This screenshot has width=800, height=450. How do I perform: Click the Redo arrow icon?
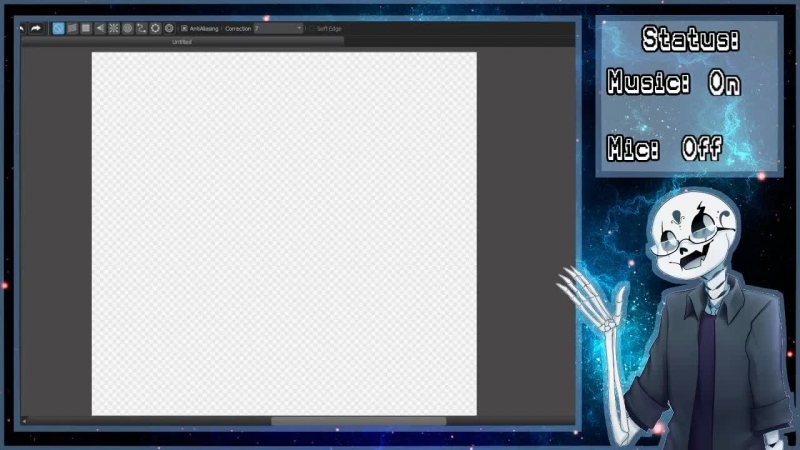(36, 29)
